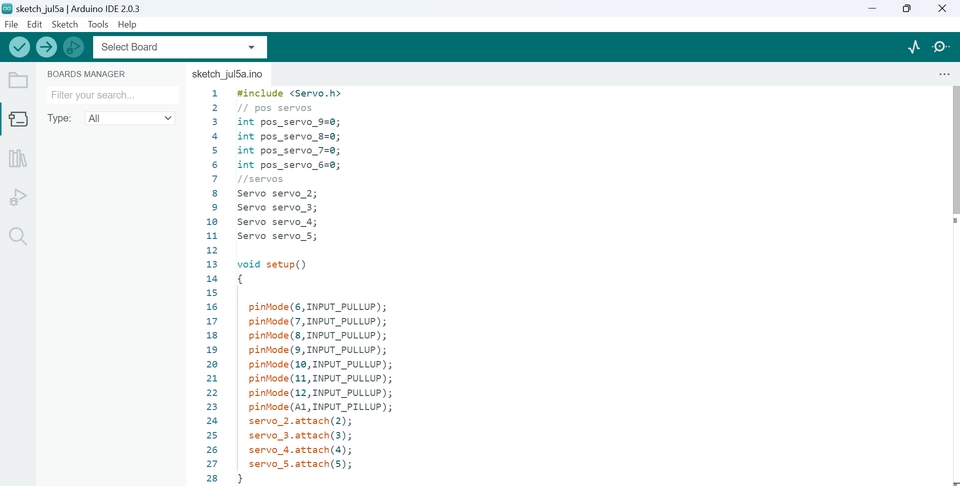Toggle the Boards Manager sidebar icon
Viewport: 960px width, 486px height.
tap(18, 119)
